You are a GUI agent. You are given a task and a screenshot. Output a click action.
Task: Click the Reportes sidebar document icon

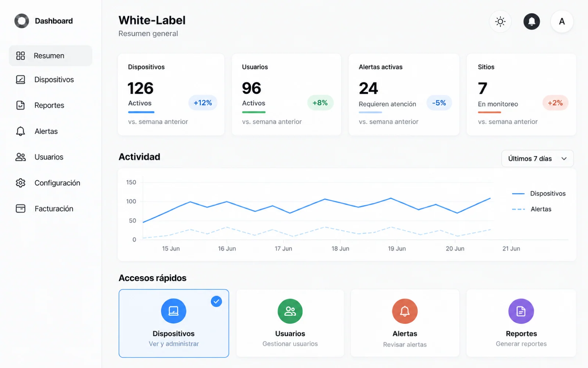pyautogui.click(x=21, y=105)
